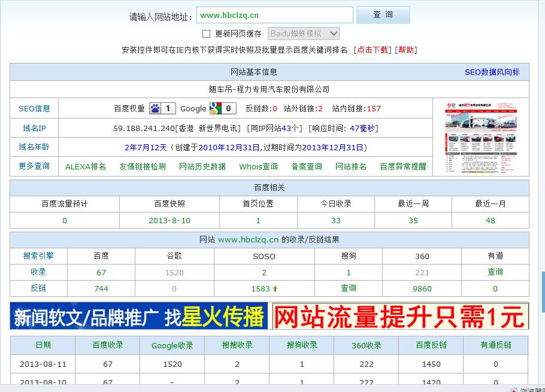
Task: Click 360 反链 value 9860
Action: [x=422, y=289]
